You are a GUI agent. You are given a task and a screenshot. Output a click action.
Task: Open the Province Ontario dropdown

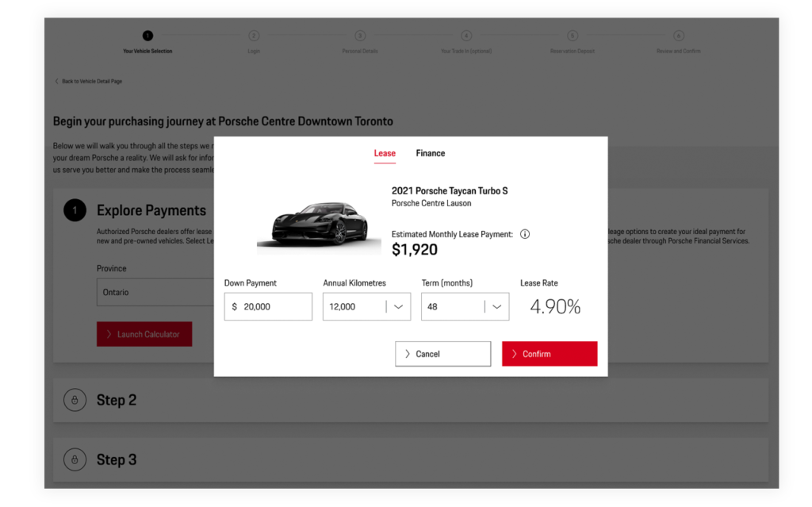coord(155,293)
